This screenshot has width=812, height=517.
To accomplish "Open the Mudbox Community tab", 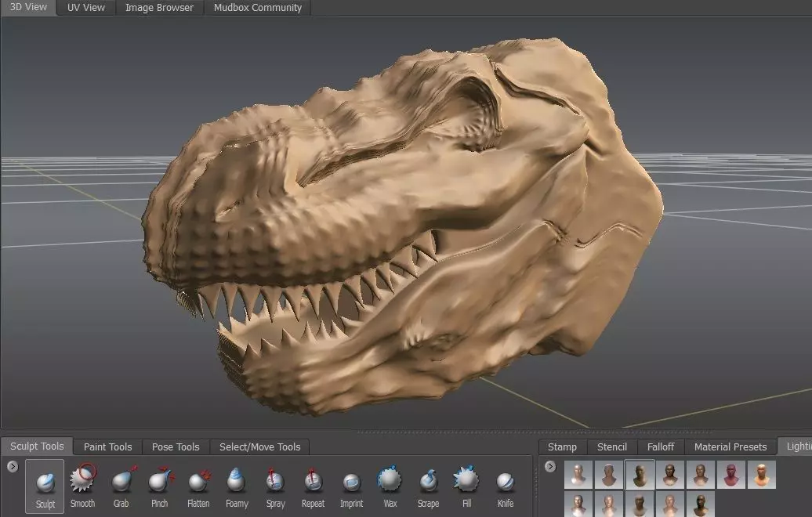I will [257, 8].
